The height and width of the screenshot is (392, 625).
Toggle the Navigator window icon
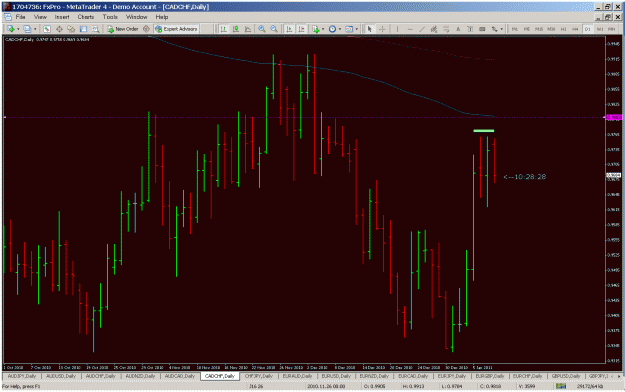tap(71, 29)
